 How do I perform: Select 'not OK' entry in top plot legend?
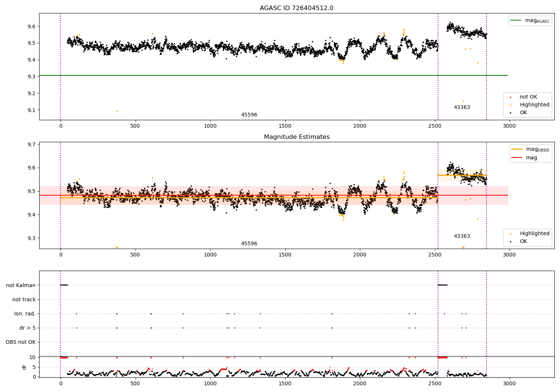[x=528, y=97]
